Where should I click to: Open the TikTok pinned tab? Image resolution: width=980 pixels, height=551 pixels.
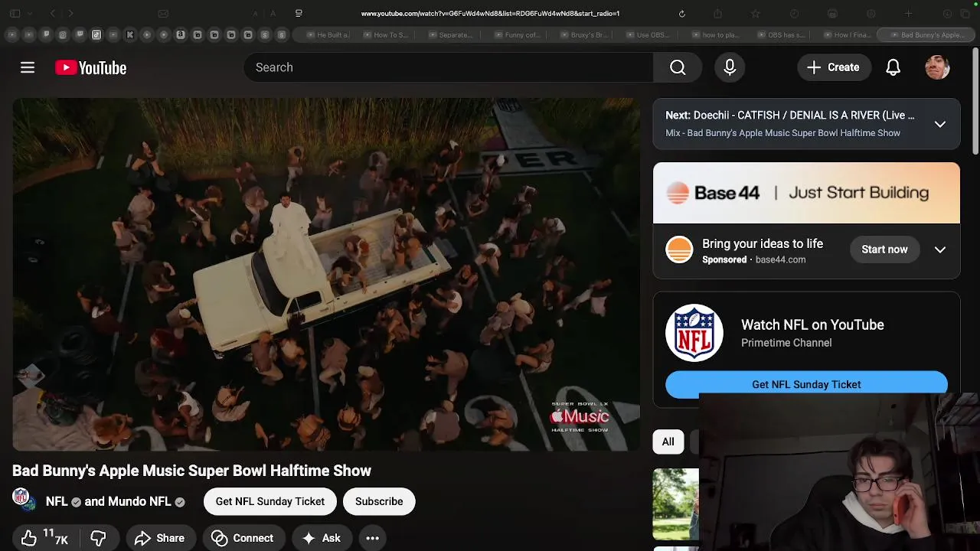click(x=96, y=34)
